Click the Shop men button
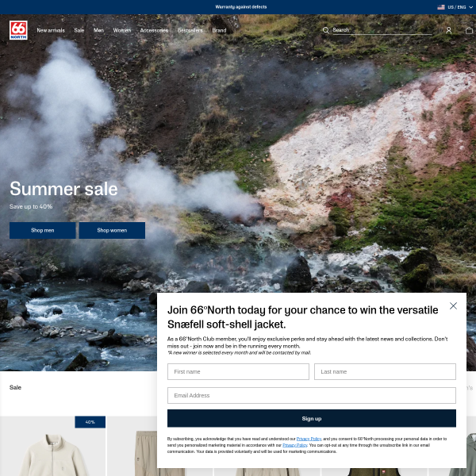Image resolution: width=476 pixels, height=476 pixels. point(43,230)
